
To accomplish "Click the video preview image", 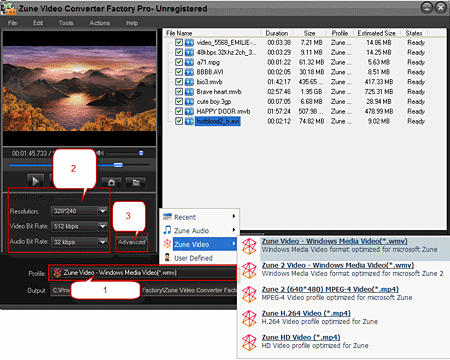I will click(x=79, y=88).
